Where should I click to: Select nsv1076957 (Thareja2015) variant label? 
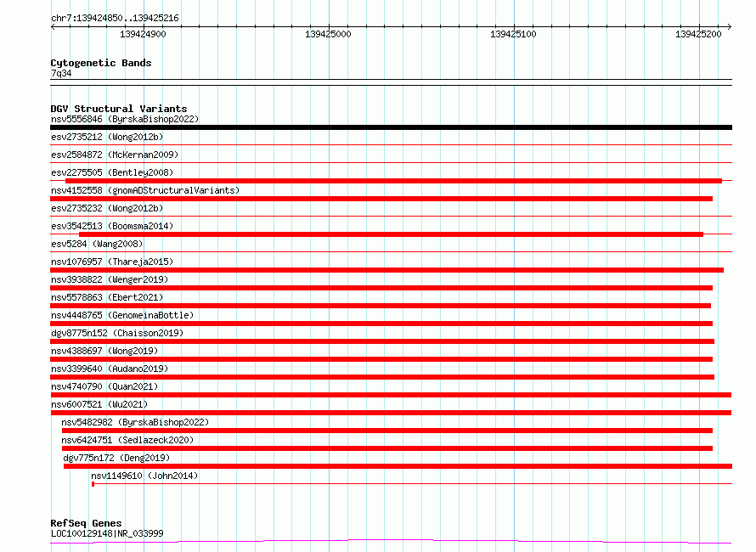click(112, 262)
